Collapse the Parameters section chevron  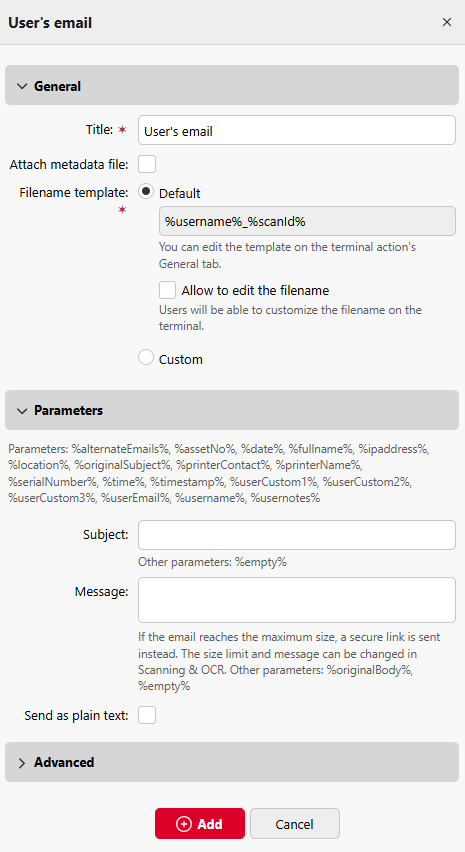22,411
